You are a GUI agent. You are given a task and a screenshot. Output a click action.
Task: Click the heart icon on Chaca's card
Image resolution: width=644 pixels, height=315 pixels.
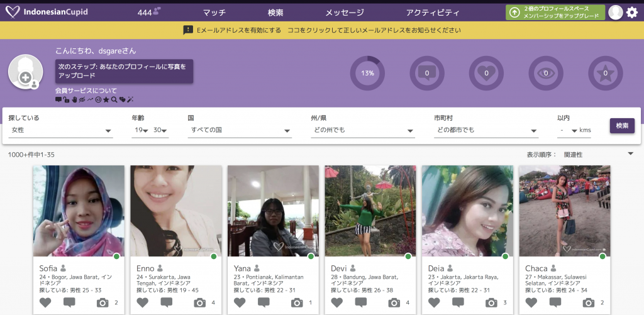pos(531,302)
